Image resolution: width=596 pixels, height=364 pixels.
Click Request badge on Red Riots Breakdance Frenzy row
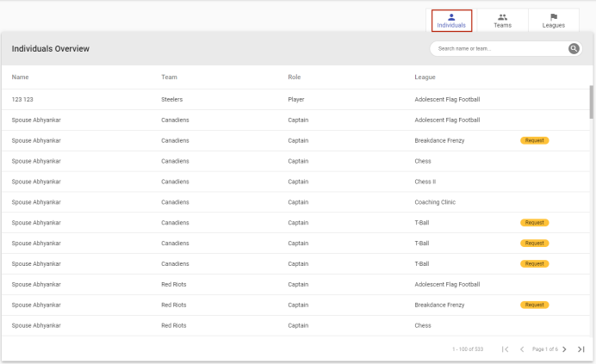tap(534, 305)
